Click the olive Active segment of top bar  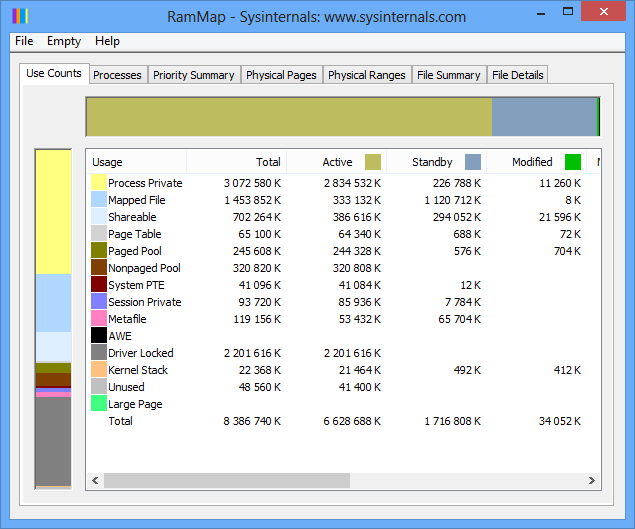[289, 117]
